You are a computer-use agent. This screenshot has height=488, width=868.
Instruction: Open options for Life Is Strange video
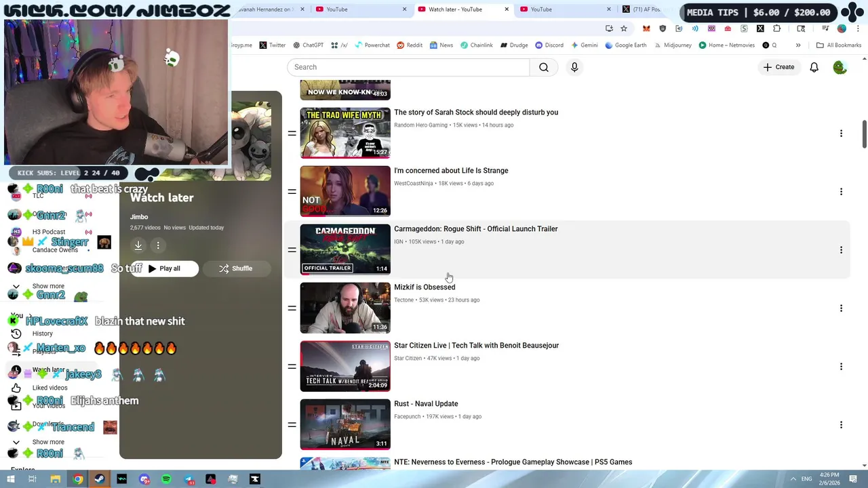[841, 192]
